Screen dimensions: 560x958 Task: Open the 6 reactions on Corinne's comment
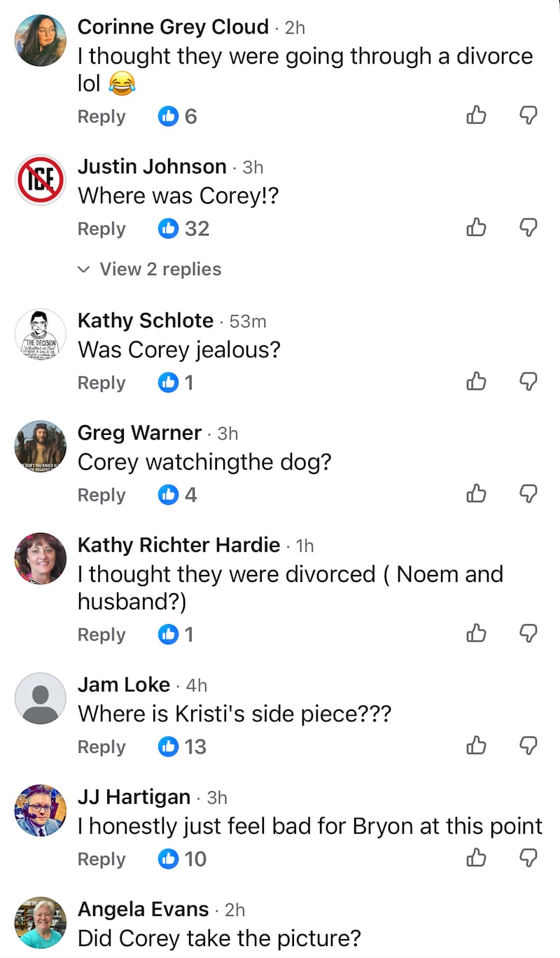point(177,115)
